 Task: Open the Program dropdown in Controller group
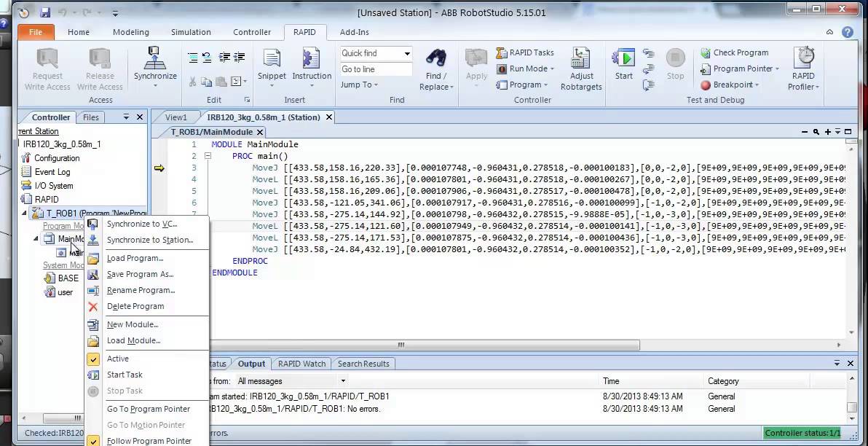point(522,85)
